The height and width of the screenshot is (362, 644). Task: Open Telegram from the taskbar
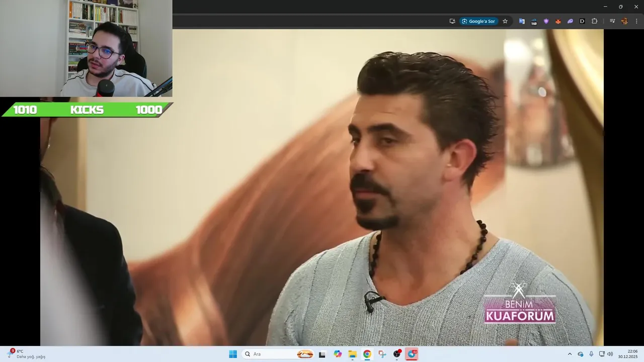click(412, 354)
